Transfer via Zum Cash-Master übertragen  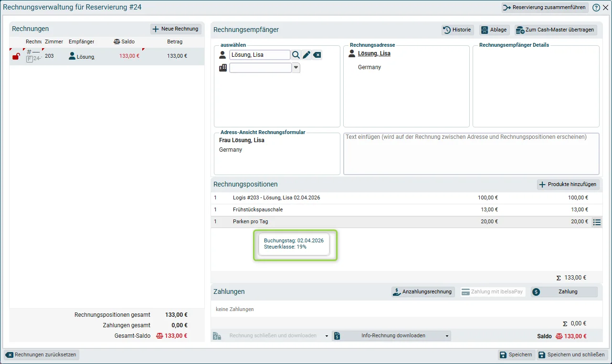pos(556,30)
